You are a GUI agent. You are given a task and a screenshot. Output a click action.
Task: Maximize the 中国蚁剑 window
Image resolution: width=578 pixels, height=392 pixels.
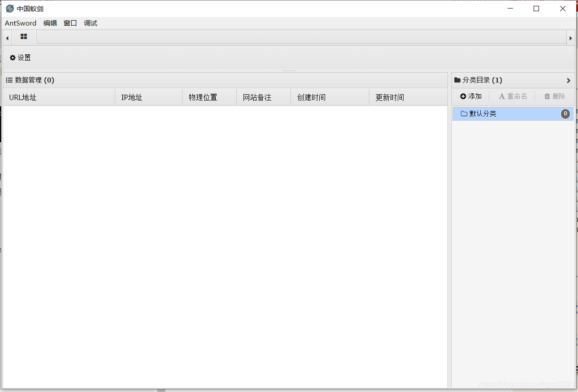(x=536, y=9)
